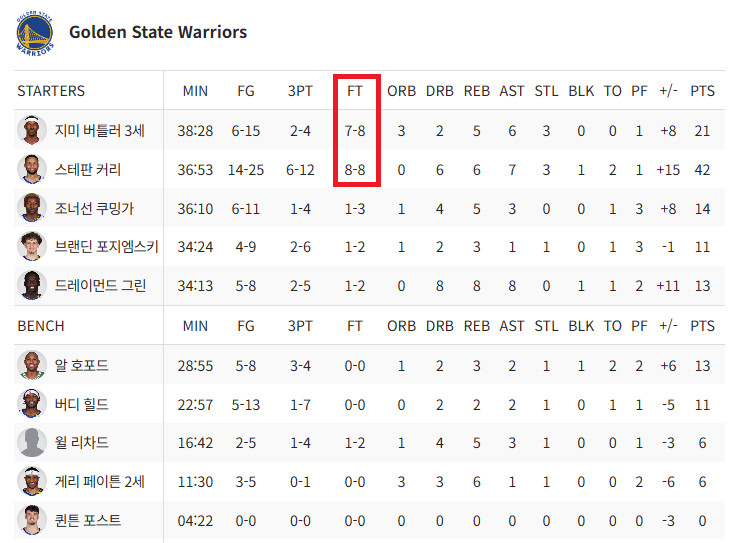Click Brandin Podziemski's player headshot

[32, 246]
